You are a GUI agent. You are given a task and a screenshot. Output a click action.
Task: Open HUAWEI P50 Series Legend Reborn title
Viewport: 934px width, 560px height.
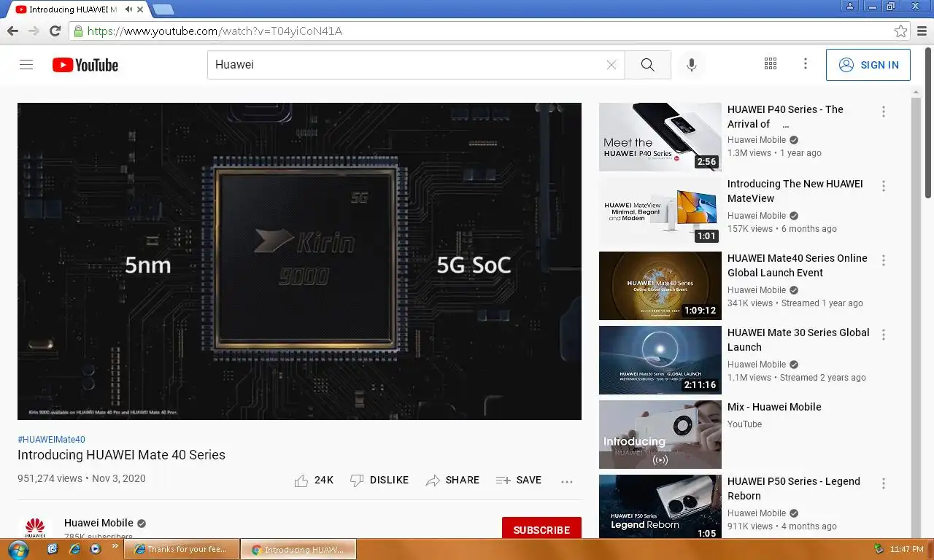(794, 489)
